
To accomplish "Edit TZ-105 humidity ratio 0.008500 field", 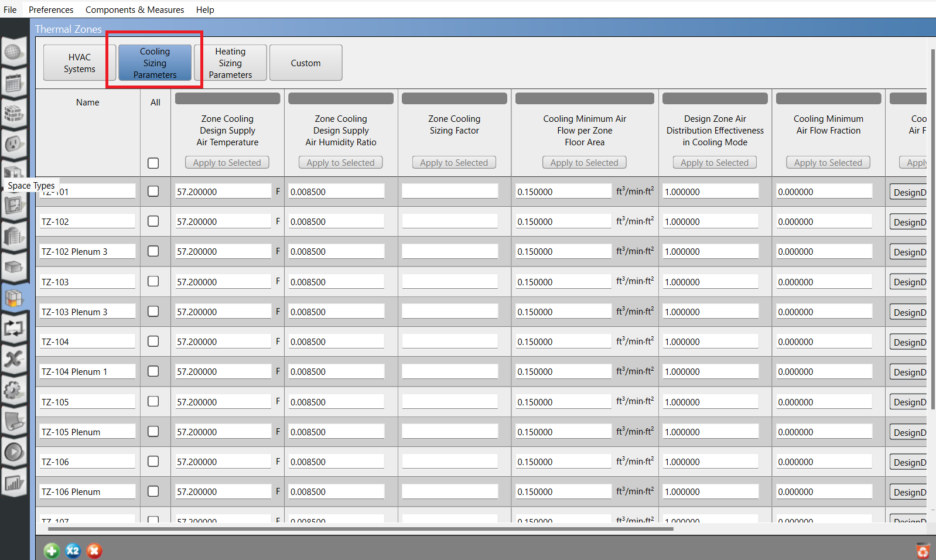I will click(x=336, y=402).
